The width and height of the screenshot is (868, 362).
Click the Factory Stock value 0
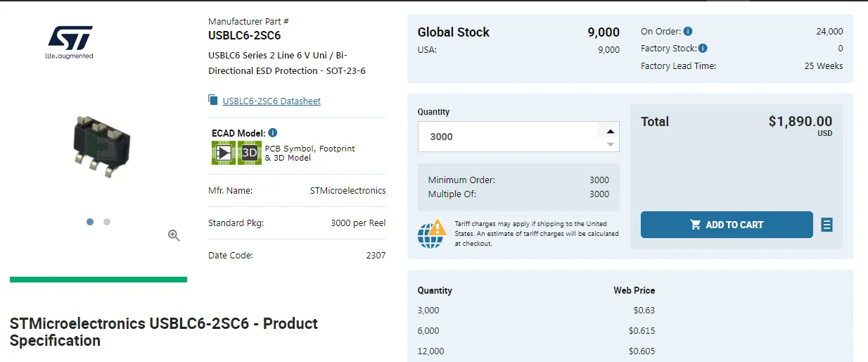click(x=841, y=49)
